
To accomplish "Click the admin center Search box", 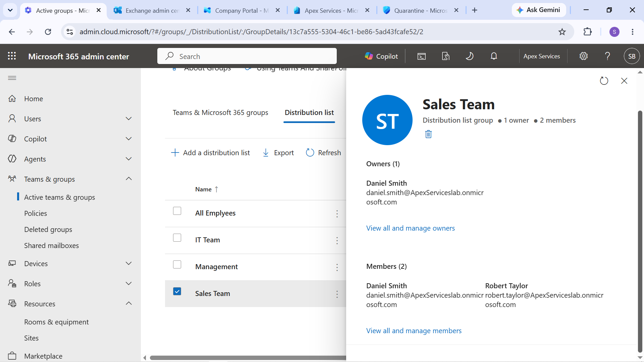I will [247, 56].
